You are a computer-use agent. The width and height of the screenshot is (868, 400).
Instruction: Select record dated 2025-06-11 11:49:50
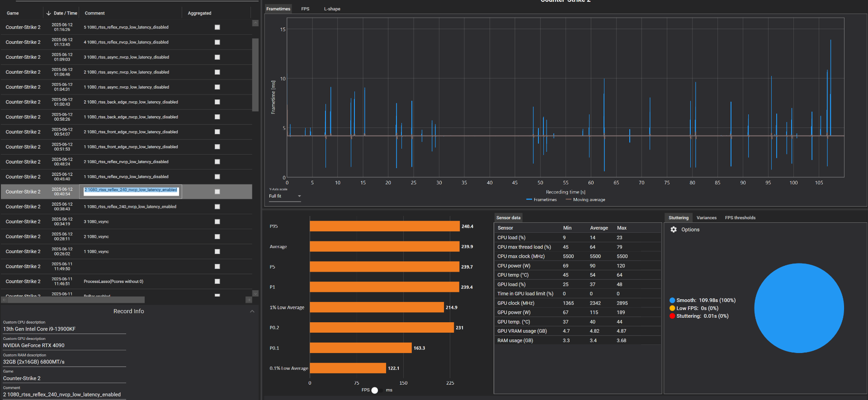coord(127,266)
